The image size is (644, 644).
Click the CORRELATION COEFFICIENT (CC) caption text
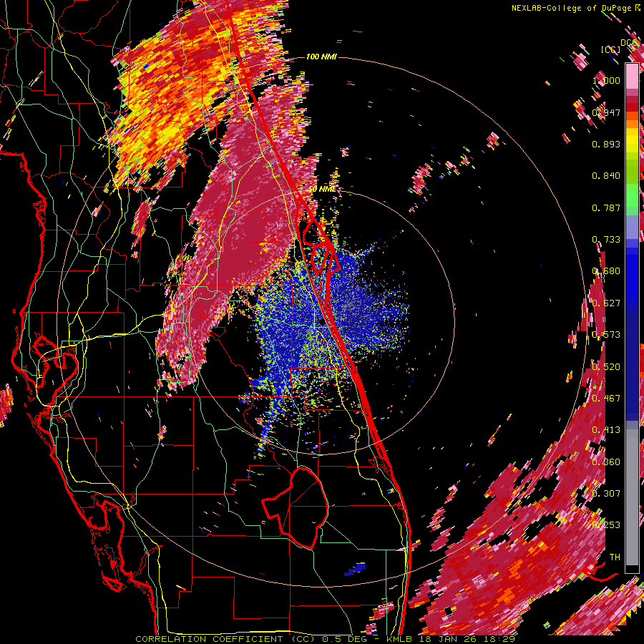225,639
